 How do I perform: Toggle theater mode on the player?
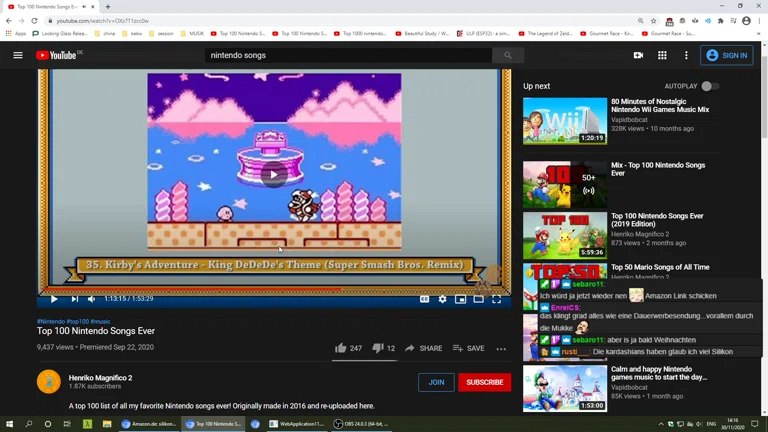pos(478,299)
